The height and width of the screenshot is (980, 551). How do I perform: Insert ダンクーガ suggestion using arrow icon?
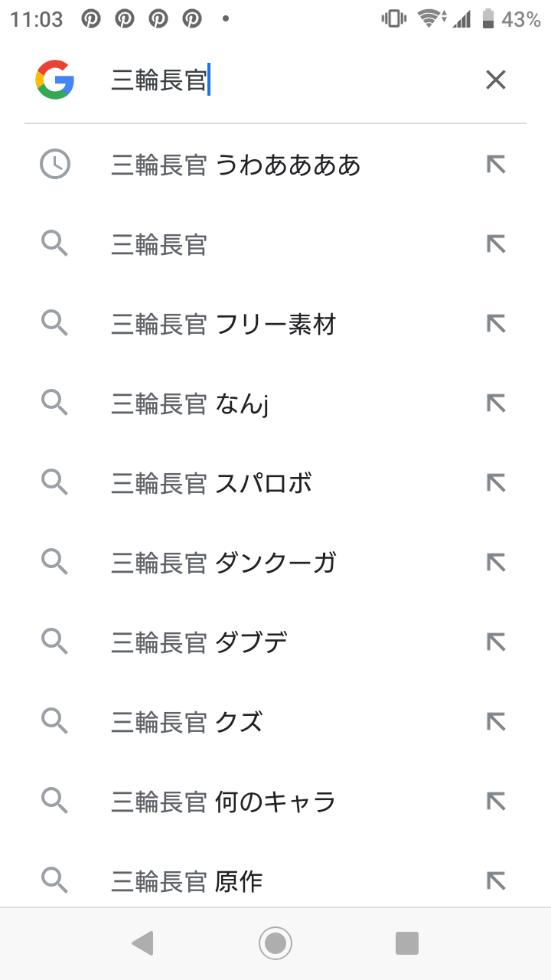(496, 563)
